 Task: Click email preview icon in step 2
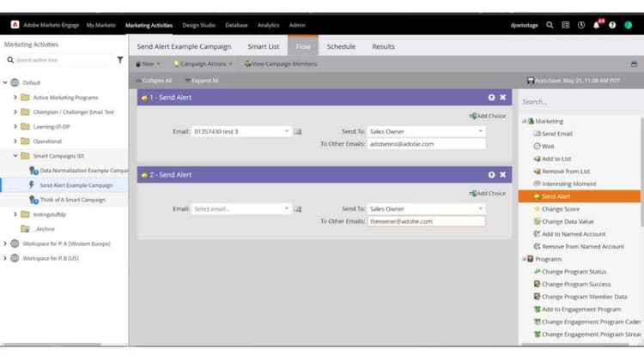coord(298,209)
